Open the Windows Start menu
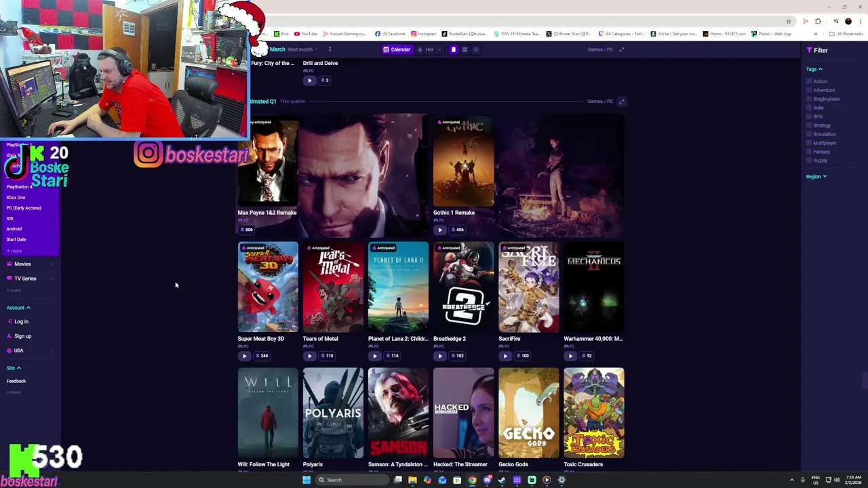 click(x=307, y=480)
